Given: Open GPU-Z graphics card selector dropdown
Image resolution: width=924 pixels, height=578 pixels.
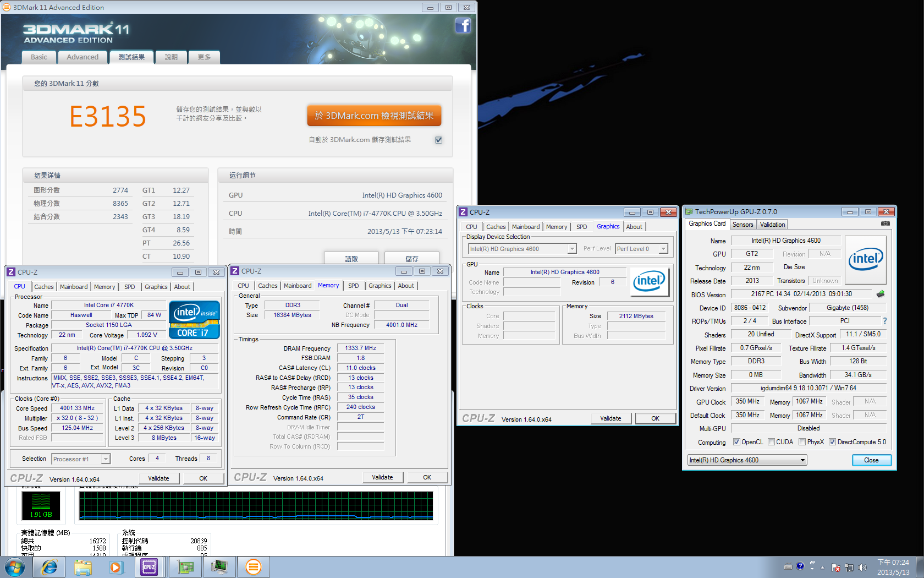Looking at the screenshot, I should tap(747, 460).
